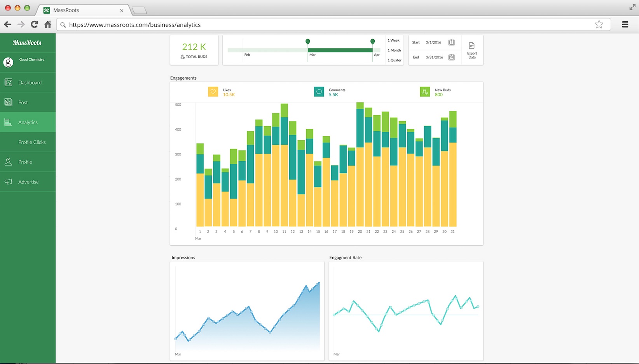639x364 pixels.
Task: Open Dashboard in the sidebar
Action: pos(30,82)
